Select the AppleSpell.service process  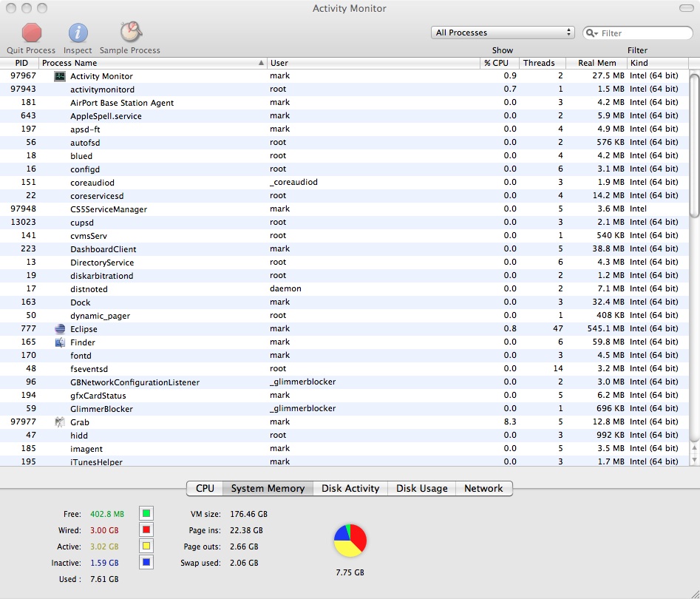[x=344, y=116]
